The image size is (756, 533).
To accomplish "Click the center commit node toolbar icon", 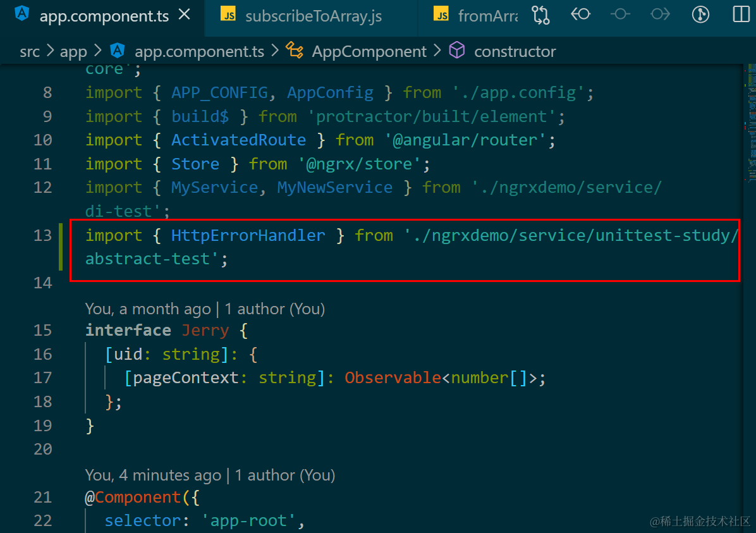I will (x=620, y=15).
